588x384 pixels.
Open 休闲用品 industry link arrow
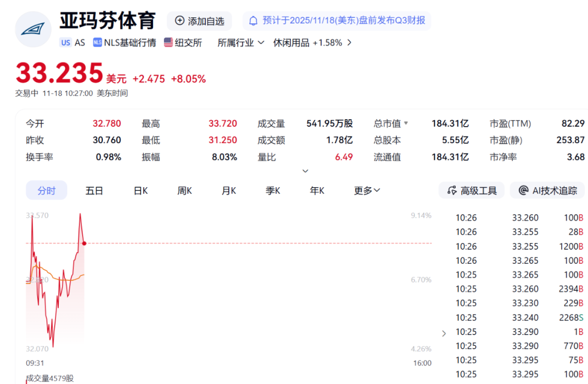(349, 42)
